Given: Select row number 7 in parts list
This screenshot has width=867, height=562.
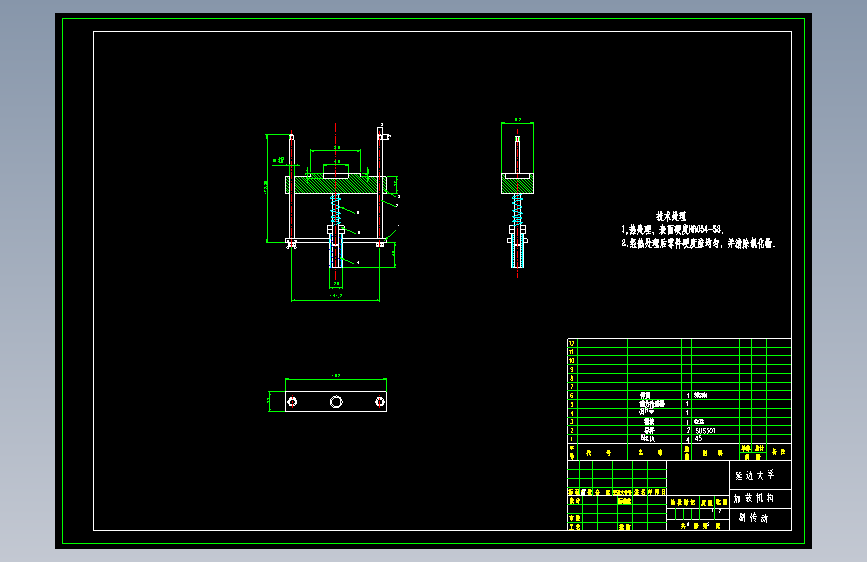Looking at the screenshot, I should (572, 386).
